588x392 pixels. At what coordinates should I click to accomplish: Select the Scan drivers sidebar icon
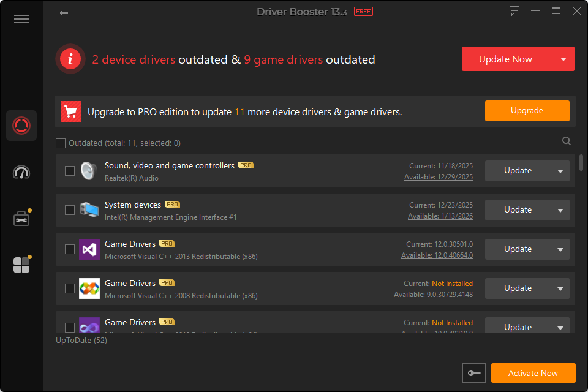click(x=21, y=126)
